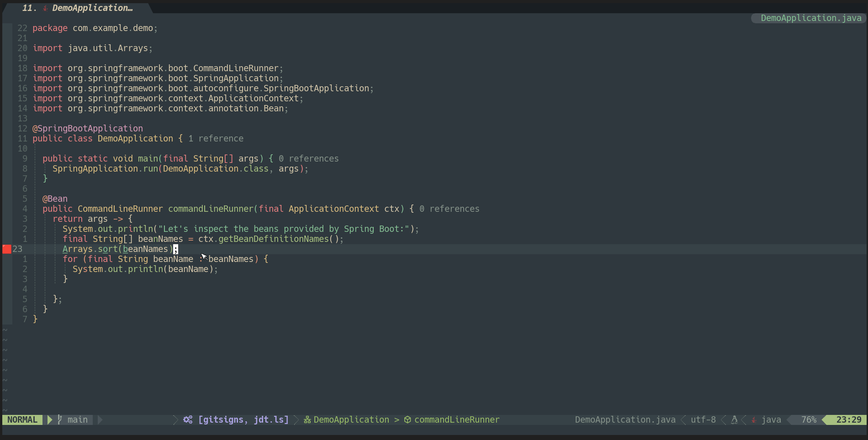Click the Java filetype icon in the status line

coord(754,419)
